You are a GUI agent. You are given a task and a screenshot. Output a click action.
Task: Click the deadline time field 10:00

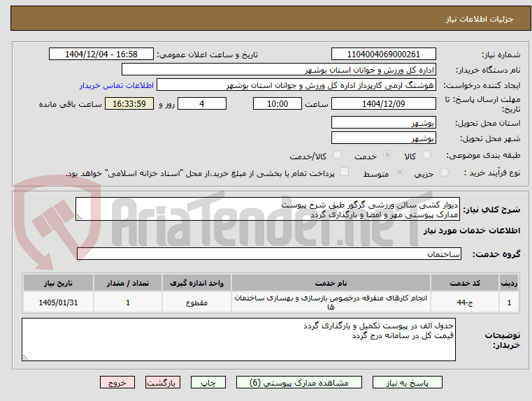coord(278,103)
